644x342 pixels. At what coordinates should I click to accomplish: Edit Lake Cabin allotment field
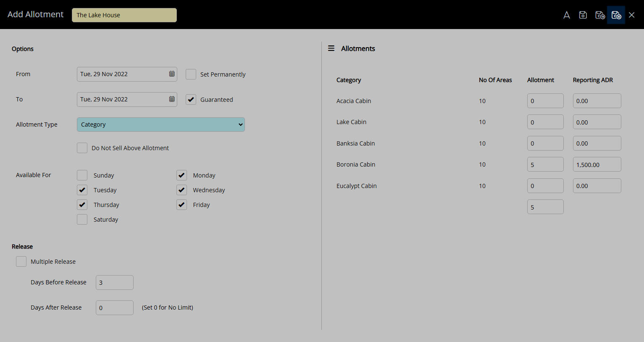pyautogui.click(x=545, y=122)
